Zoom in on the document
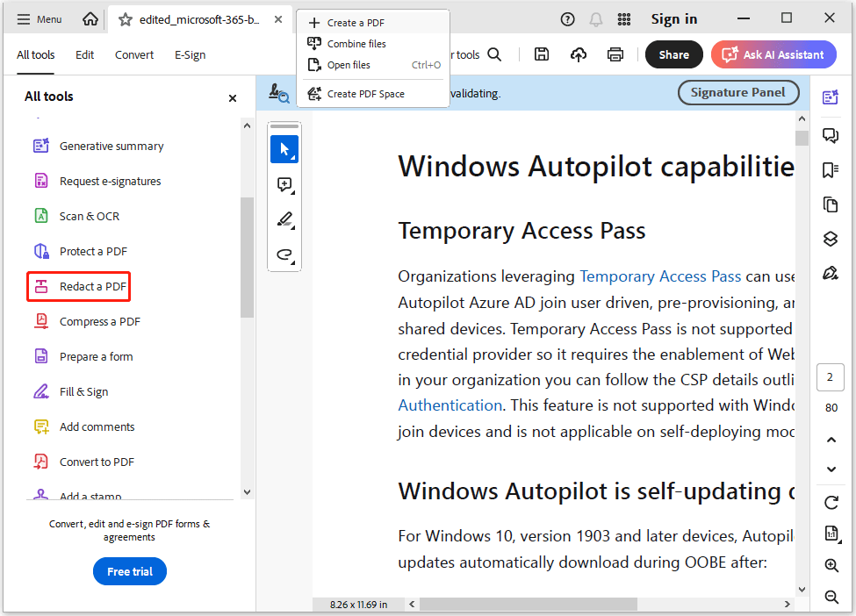Screen dimensions: 856x616 coord(831,566)
